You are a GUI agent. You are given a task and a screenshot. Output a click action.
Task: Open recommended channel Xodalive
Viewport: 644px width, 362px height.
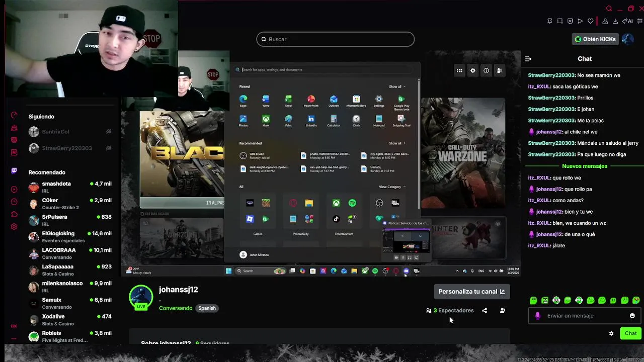[69, 320]
